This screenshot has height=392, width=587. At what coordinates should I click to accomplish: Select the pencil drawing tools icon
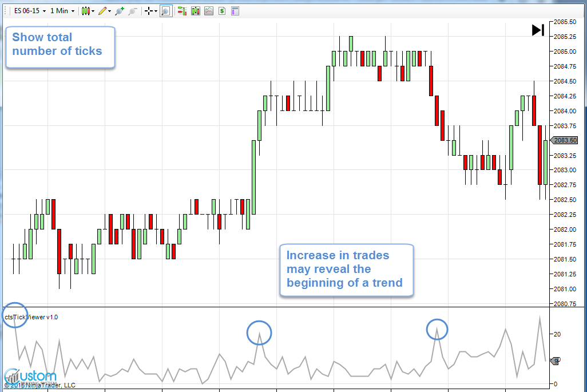click(102, 11)
